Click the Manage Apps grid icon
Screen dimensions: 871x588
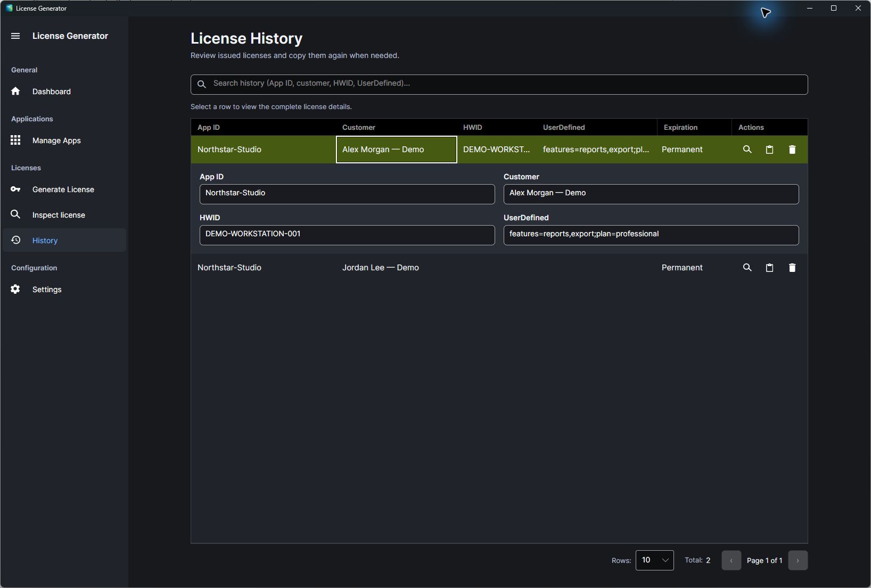[x=15, y=140]
